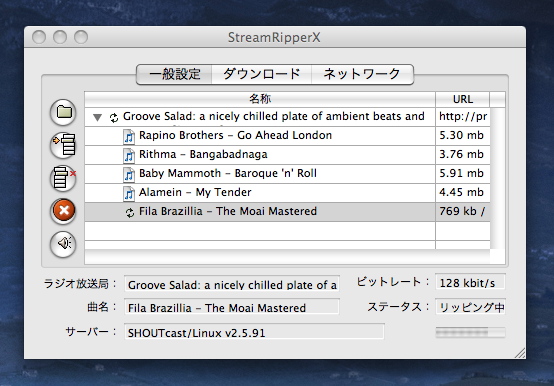This screenshot has height=386, width=554.
Task: Stop ripping with the red X button
Action: pyautogui.click(x=63, y=211)
